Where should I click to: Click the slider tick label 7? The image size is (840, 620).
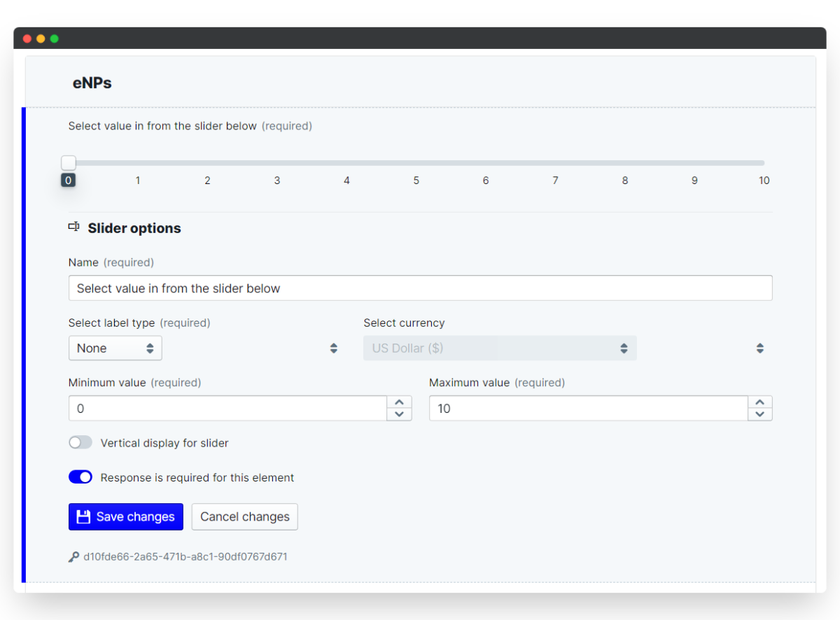[555, 181]
